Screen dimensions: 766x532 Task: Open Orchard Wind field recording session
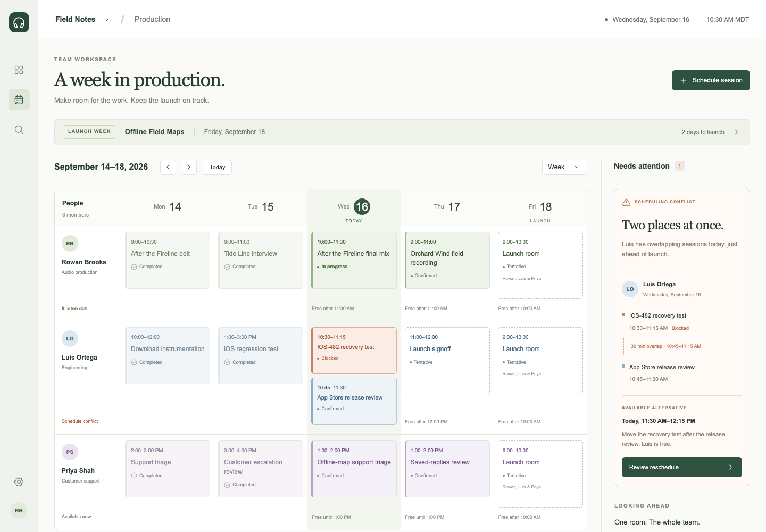[447, 260]
